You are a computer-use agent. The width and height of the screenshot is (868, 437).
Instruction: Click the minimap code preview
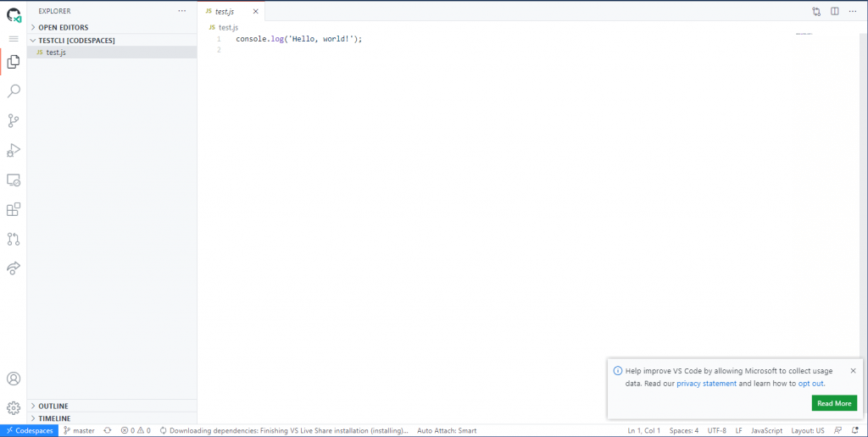(x=804, y=34)
